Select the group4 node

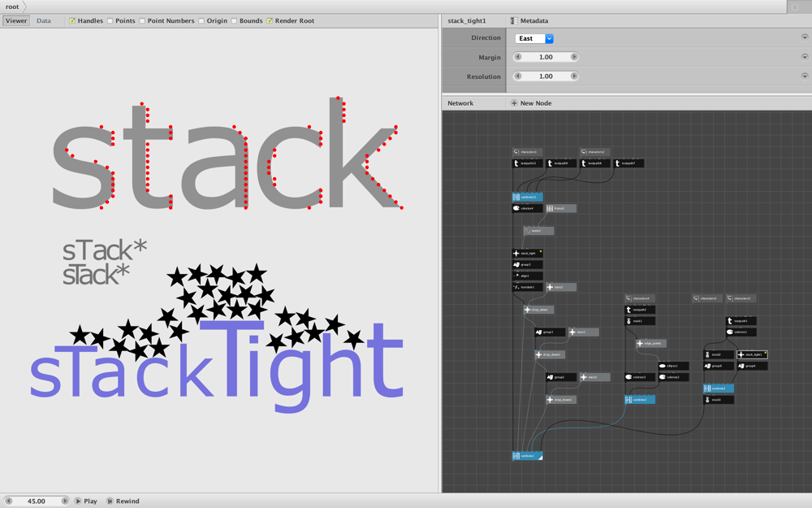point(752,366)
